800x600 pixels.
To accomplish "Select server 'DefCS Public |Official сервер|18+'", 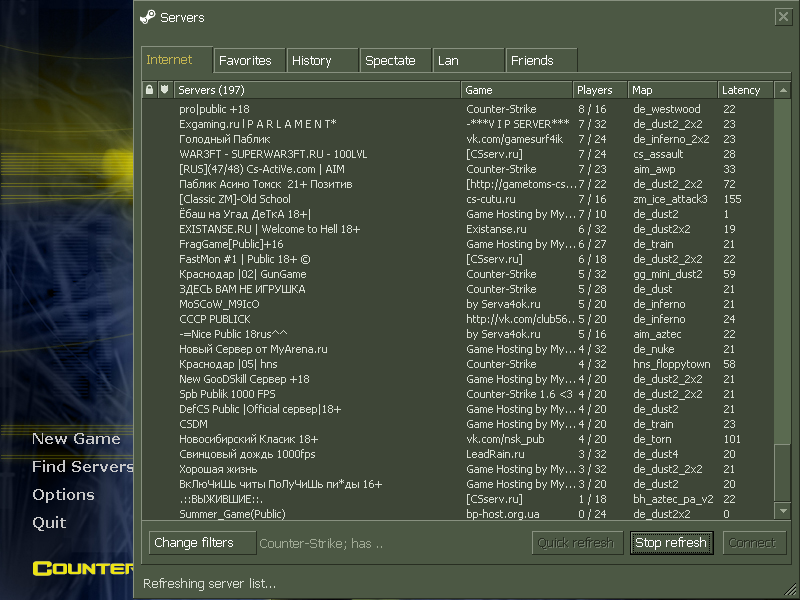I will [x=458, y=409].
